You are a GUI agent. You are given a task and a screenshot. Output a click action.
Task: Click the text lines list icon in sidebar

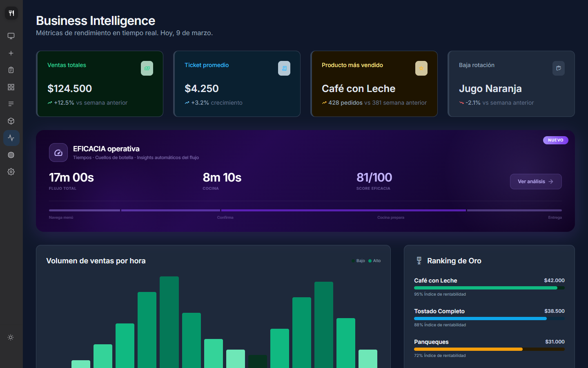(x=11, y=104)
